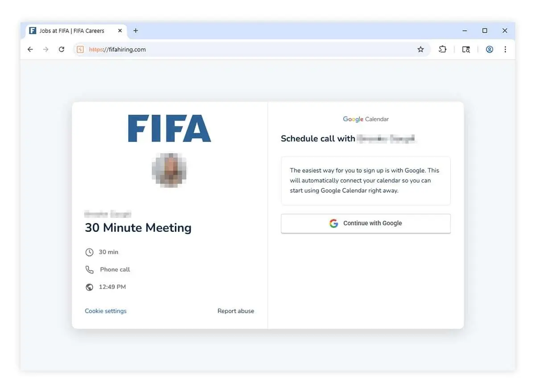
Task: Click the phone icon beside Phone call
Action: (x=90, y=270)
